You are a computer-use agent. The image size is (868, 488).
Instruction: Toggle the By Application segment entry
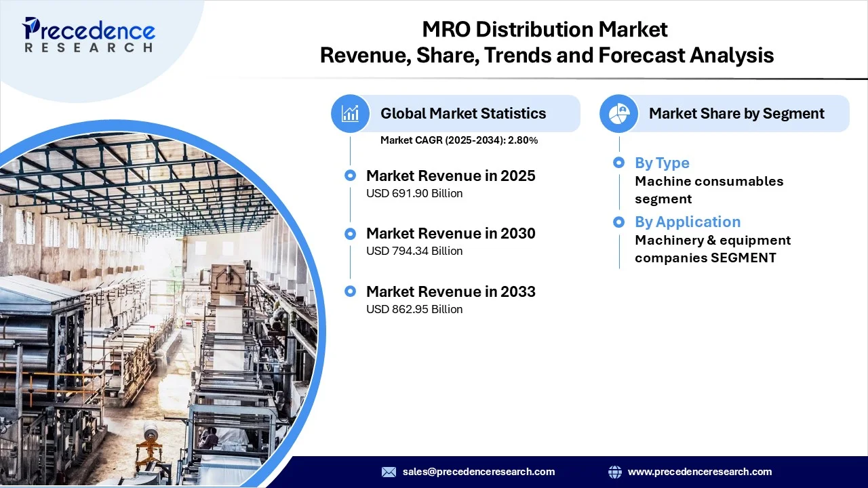tap(688, 222)
